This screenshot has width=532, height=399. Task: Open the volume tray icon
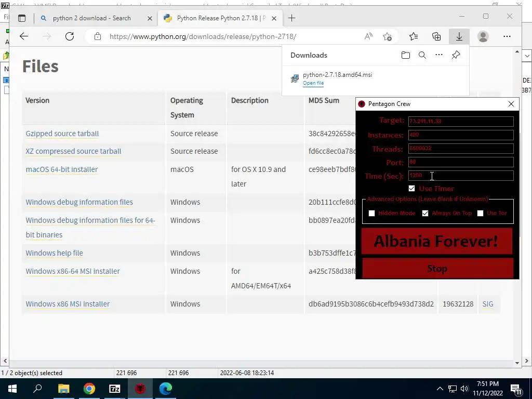(x=464, y=389)
